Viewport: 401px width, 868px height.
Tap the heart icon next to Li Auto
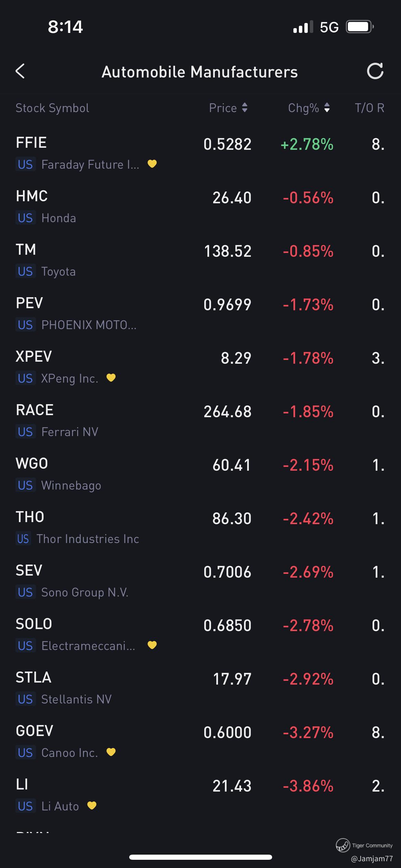click(x=92, y=806)
